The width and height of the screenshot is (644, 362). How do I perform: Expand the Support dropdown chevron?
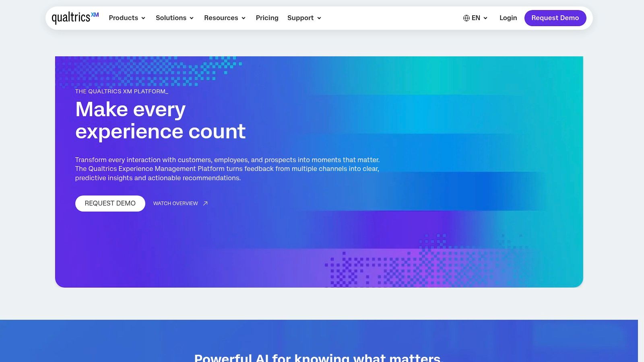tap(319, 18)
